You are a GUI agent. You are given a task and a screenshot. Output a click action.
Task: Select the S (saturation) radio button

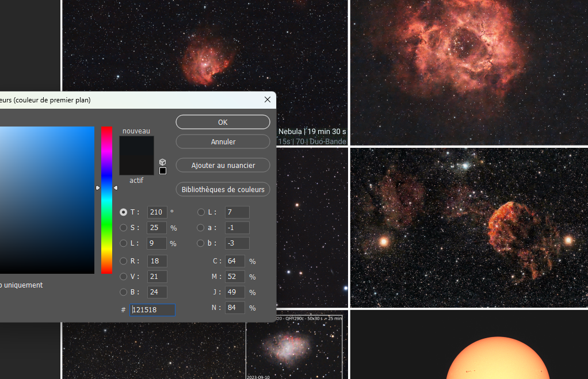tap(123, 228)
